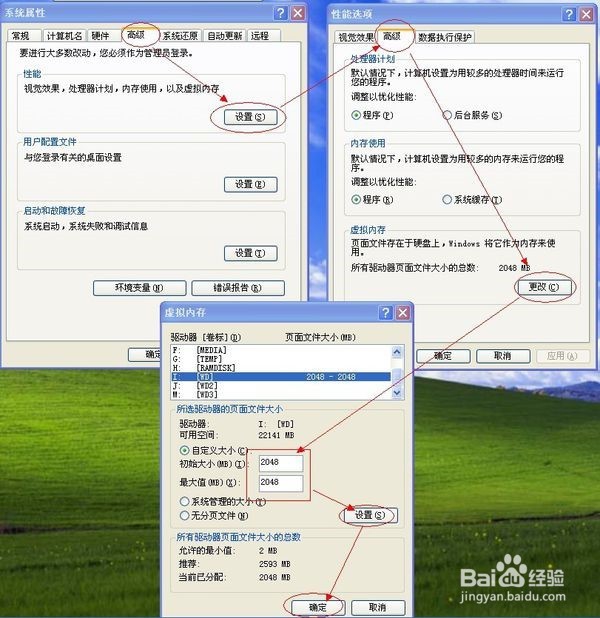This screenshot has width=600, height=618.
Task: Open the 计算机名 tab
Action: tap(64, 36)
